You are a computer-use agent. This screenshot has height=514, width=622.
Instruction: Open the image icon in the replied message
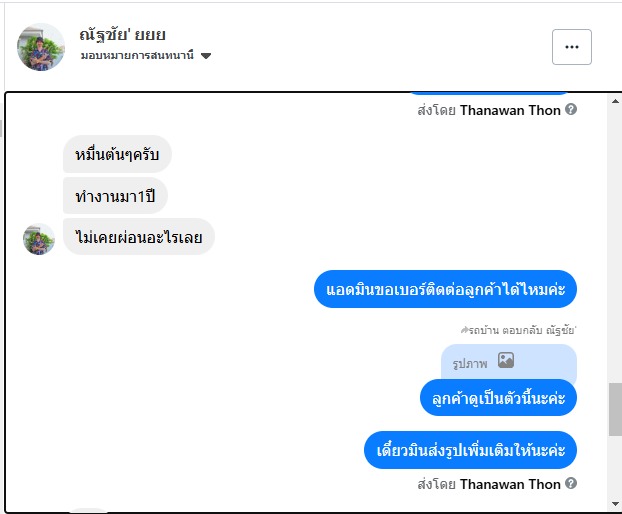(506, 361)
